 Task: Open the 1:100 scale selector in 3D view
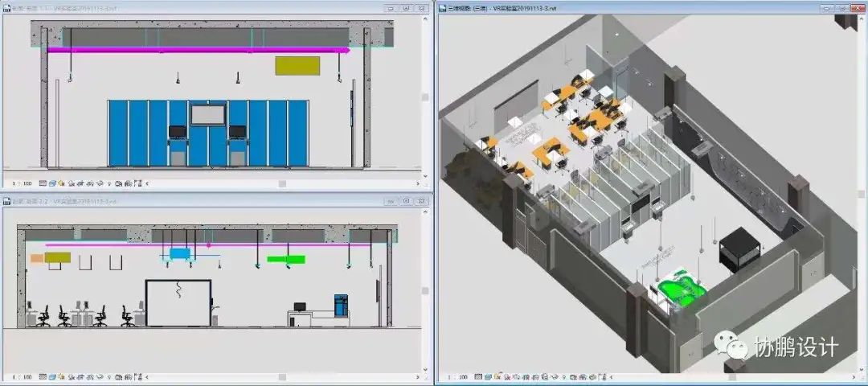[457, 376]
